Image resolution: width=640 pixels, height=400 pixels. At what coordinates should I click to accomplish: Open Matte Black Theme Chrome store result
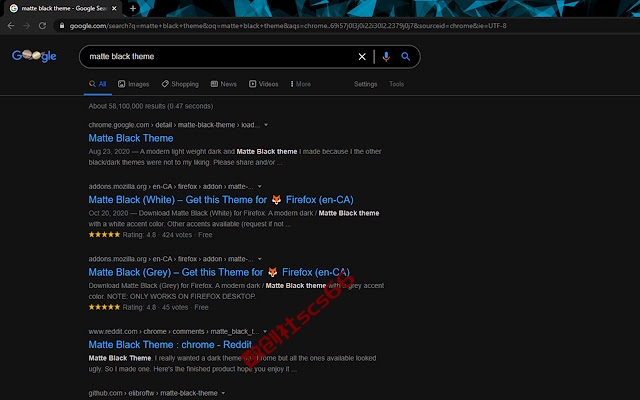131,138
